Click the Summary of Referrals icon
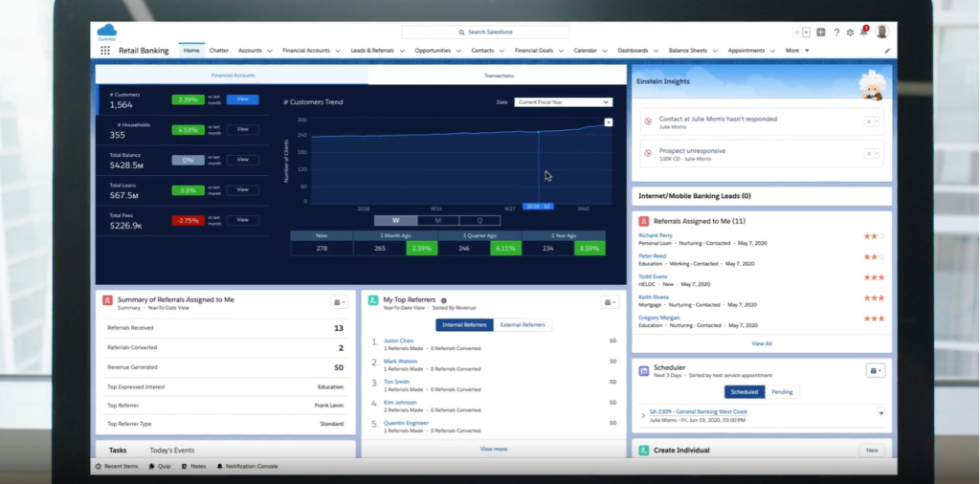The width and height of the screenshot is (980, 484). pyautogui.click(x=107, y=300)
